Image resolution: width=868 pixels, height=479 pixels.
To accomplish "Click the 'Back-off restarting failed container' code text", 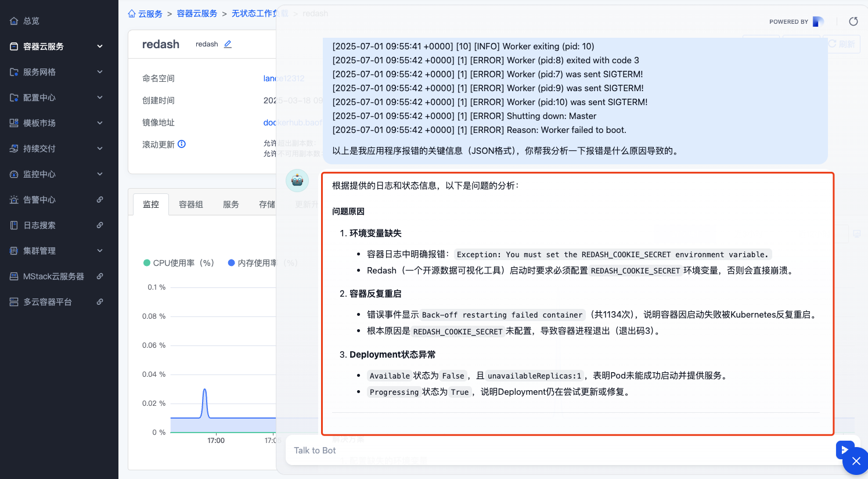I will point(502,315).
